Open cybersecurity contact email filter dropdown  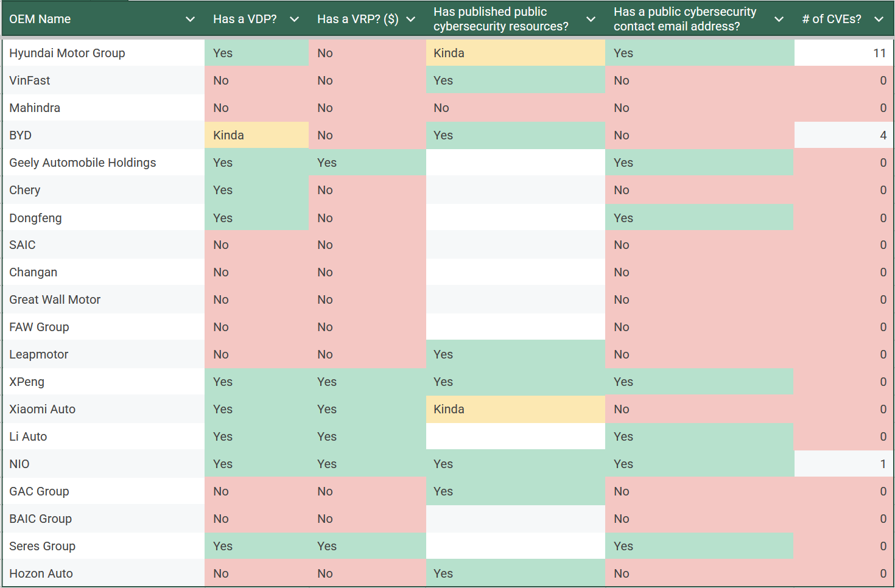[x=779, y=19]
